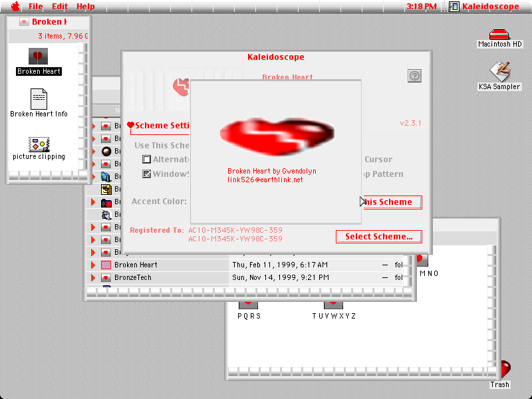This screenshot has height=399, width=532.
Task: Open the File menu
Action: pos(36,7)
